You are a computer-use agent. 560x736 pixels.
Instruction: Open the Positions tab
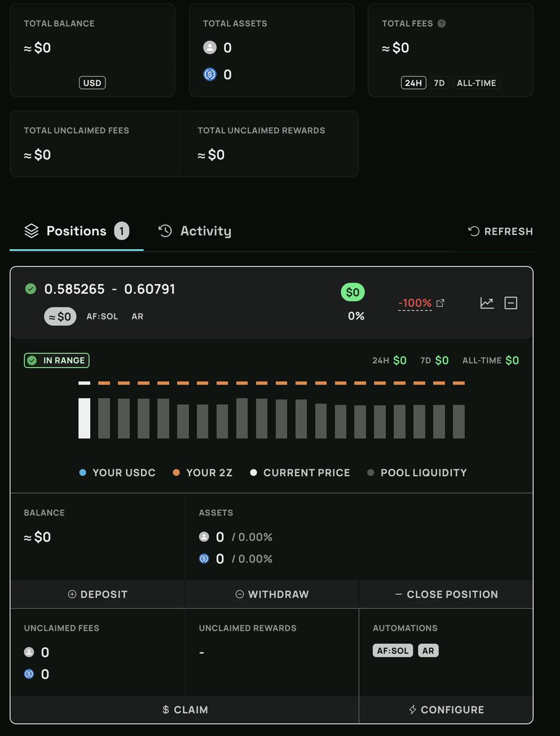(77, 231)
